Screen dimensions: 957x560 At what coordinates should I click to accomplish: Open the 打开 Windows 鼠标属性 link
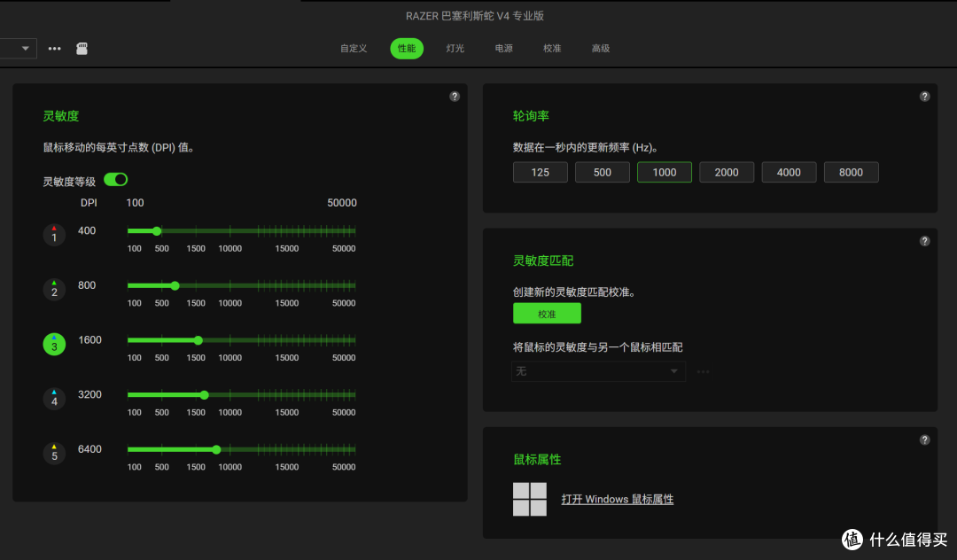618,499
